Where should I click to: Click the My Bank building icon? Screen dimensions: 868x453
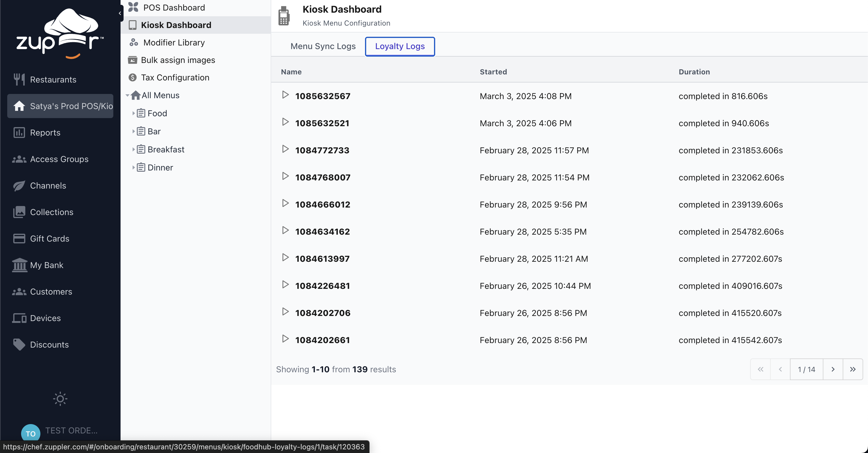19,265
